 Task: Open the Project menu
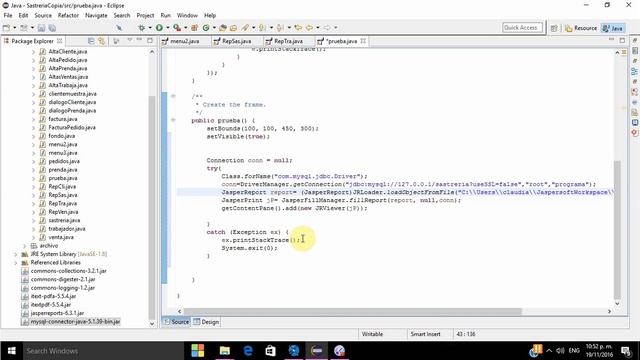(145, 15)
